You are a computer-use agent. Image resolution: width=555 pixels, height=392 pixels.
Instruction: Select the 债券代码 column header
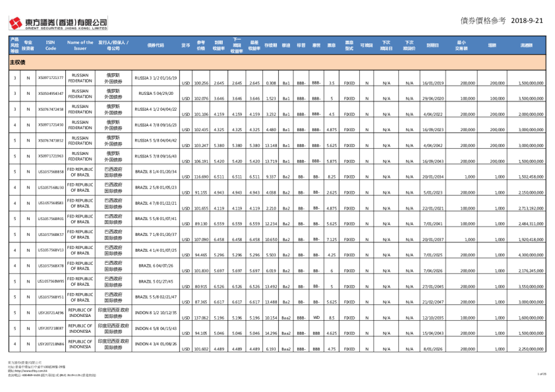coord(156,45)
